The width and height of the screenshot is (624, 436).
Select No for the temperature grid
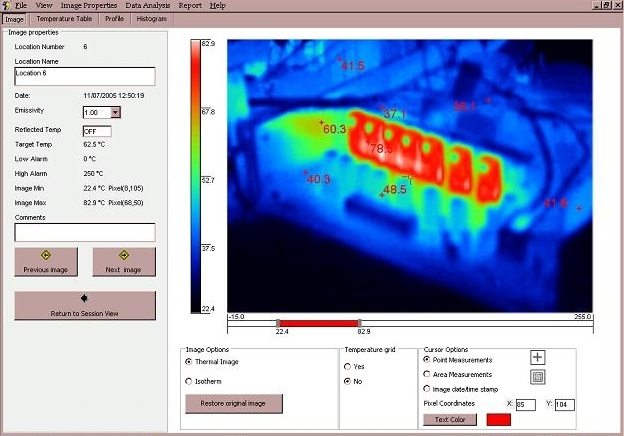(x=347, y=381)
